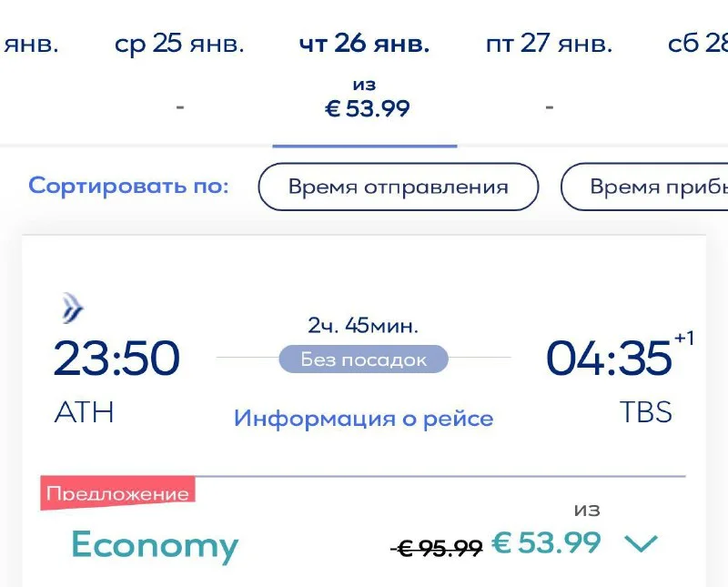Click the 04:35 arrival time
Image resolution: width=728 pixels, height=587 pixels.
tap(609, 358)
